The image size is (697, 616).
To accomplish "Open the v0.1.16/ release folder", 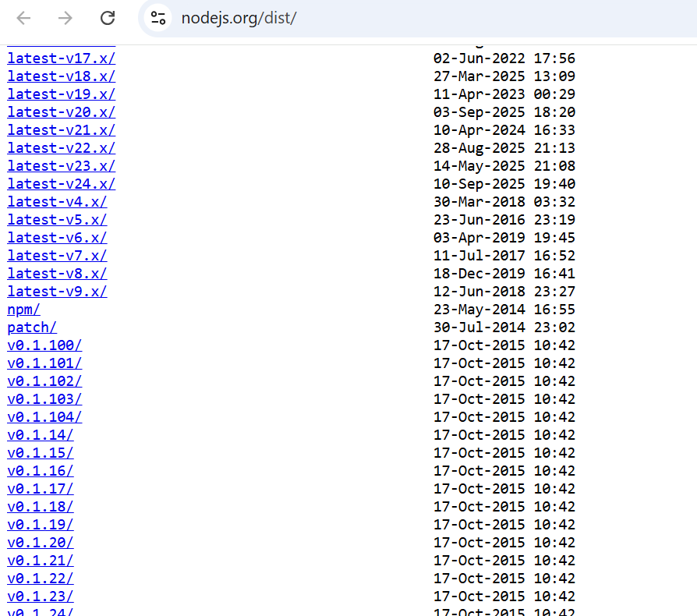I will point(41,471).
